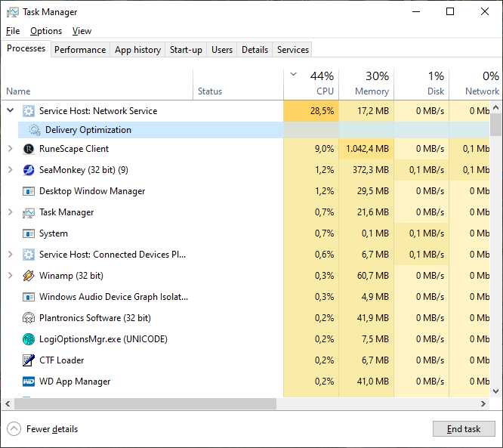Switch to the Services tab

point(293,50)
